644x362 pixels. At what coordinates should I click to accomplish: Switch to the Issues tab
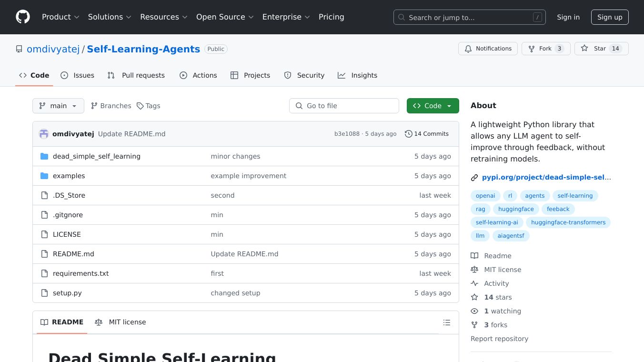(78, 75)
